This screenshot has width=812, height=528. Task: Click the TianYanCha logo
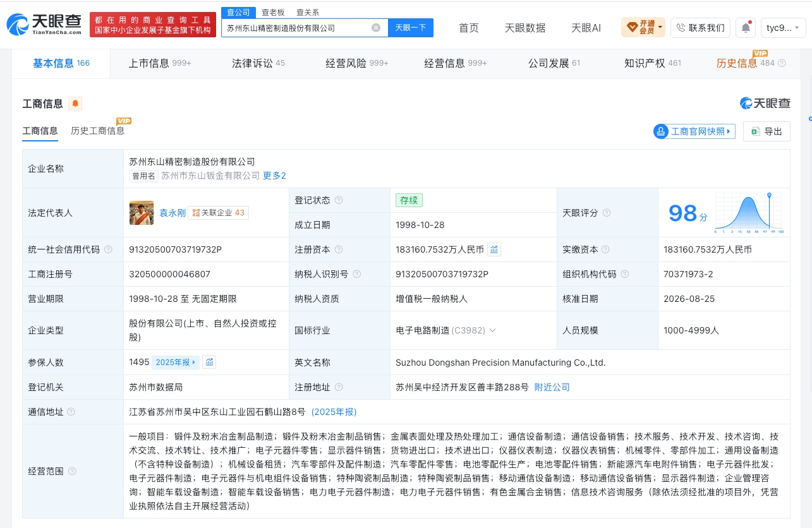click(44, 25)
